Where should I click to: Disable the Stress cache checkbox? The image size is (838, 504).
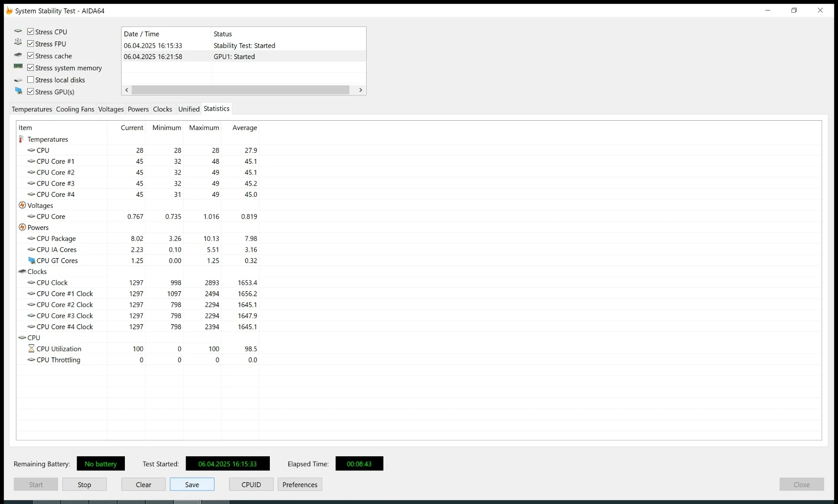[31, 56]
